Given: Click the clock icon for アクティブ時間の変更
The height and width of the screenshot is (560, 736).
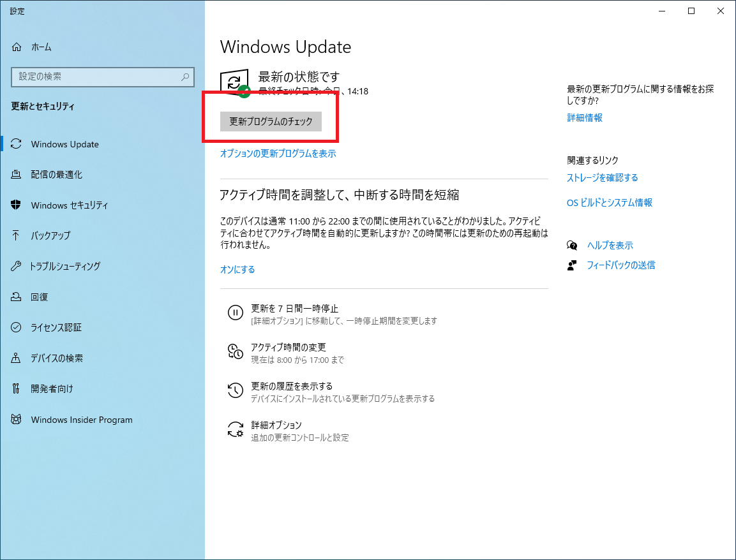Looking at the screenshot, I should [x=235, y=351].
